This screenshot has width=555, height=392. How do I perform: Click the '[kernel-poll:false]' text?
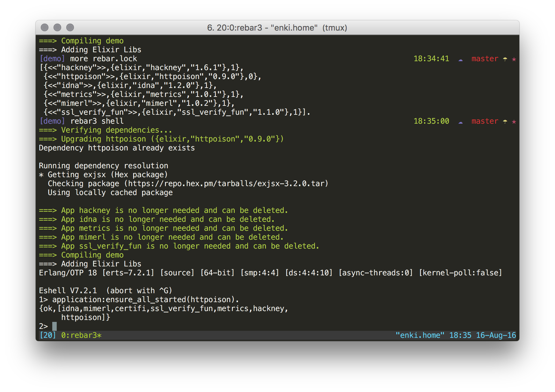click(460, 273)
